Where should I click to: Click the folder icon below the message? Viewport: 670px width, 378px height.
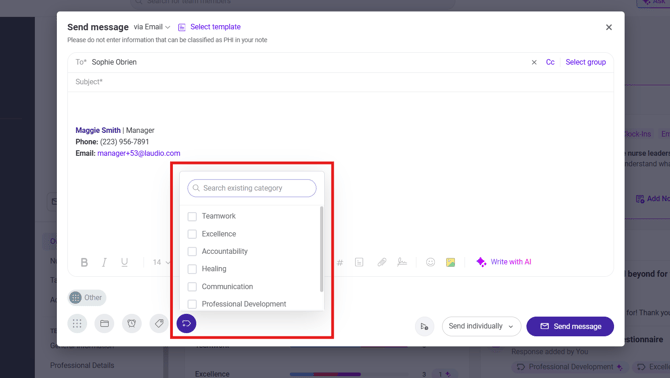[104, 324]
